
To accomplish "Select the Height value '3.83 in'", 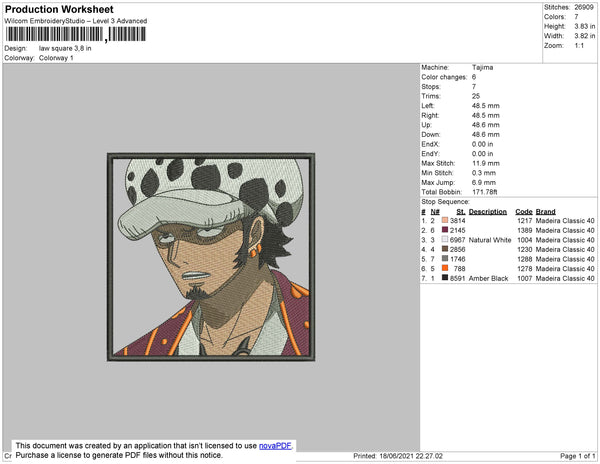I will tap(584, 26).
